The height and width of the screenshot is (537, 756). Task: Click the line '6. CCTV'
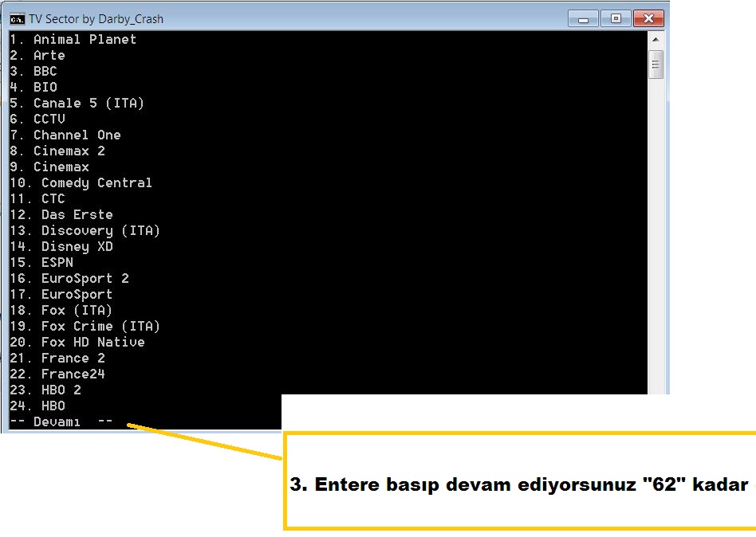tap(37, 119)
